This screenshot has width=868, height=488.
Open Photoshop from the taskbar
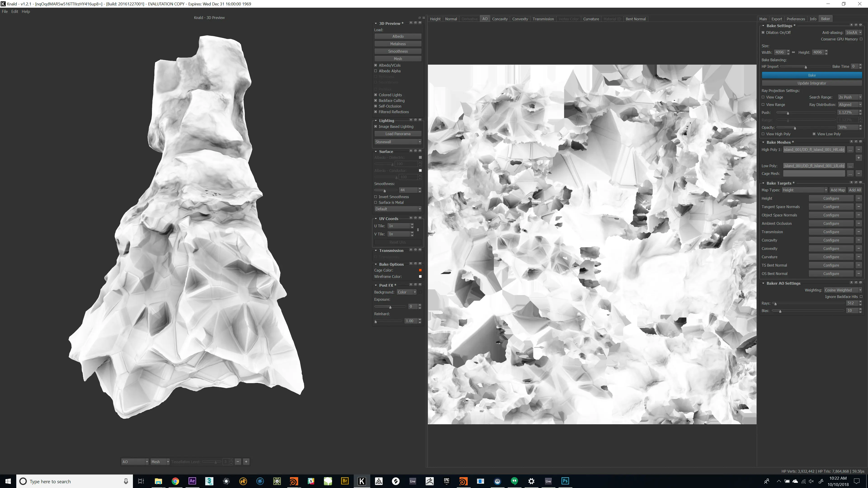pyautogui.click(x=565, y=481)
